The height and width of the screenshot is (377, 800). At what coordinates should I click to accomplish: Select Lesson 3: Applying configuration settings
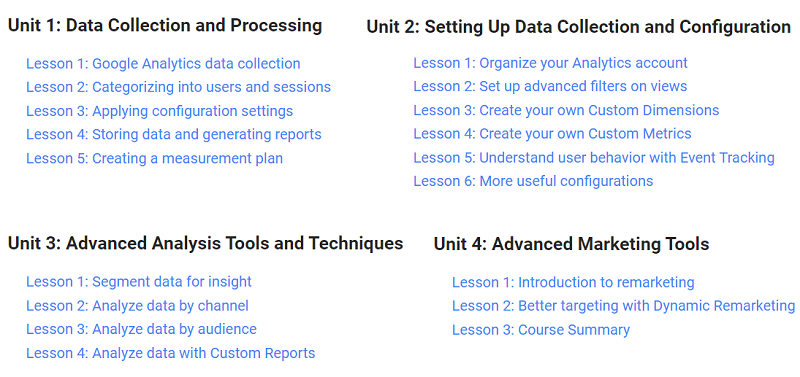(x=160, y=111)
